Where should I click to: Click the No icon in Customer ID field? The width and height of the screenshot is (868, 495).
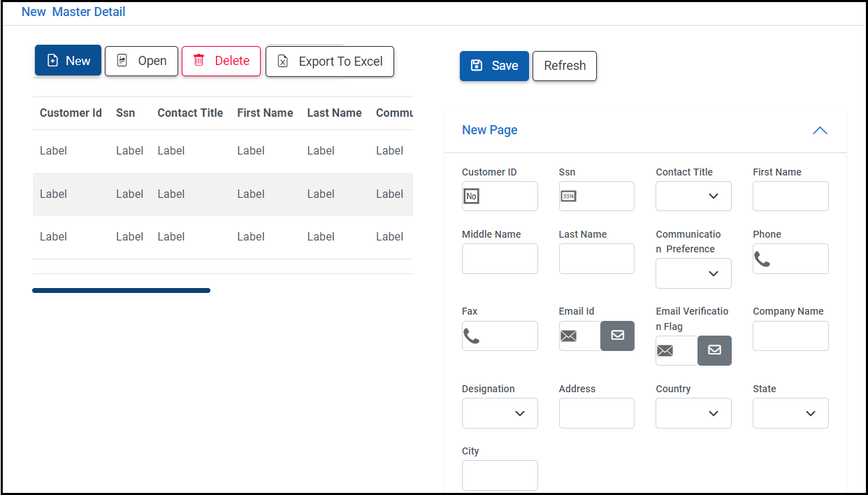[472, 196]
